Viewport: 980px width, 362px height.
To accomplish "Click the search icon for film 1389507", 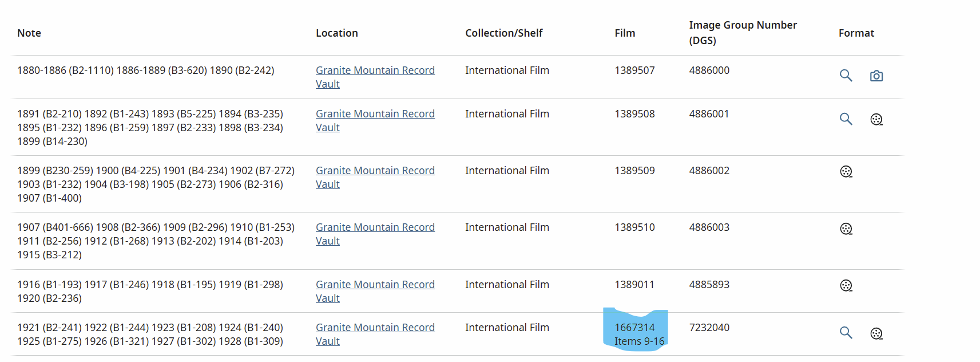I will coord(846,76).
